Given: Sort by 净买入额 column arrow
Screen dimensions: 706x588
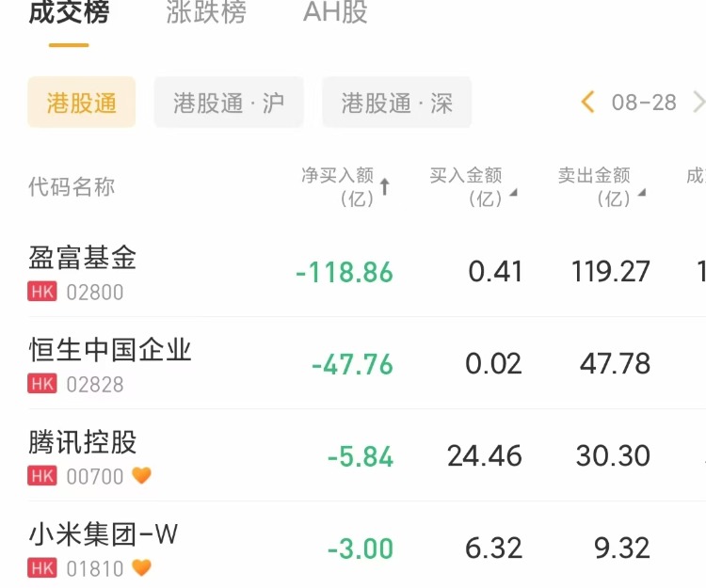Looking at the screenshot, I should point(384,186).
